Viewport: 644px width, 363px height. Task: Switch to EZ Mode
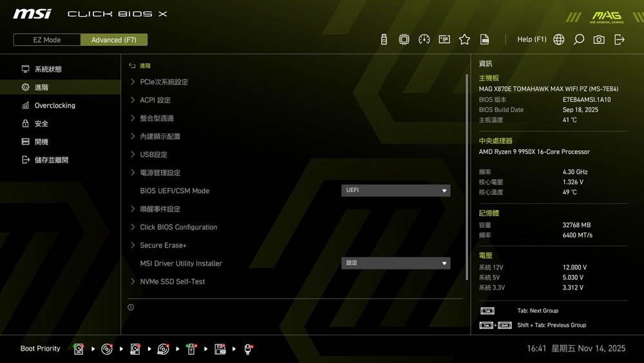point(47,40)
